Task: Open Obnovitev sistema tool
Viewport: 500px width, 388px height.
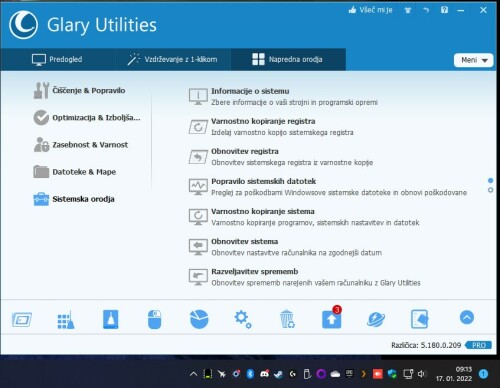Action: click(x=285, y=247)
